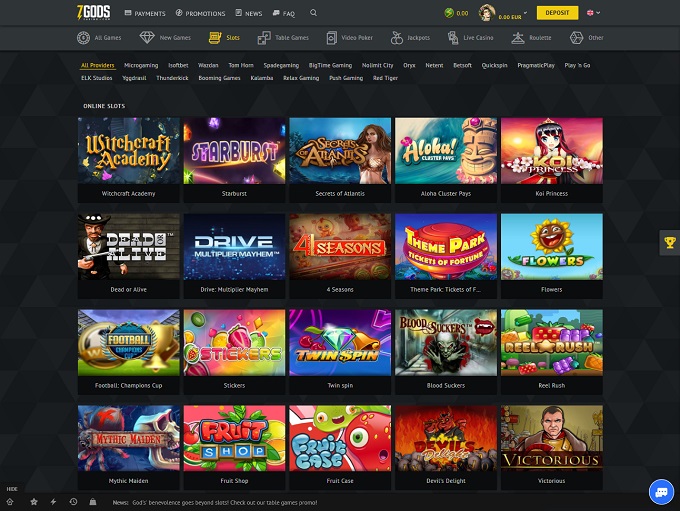Viewport: 680px width, 511px height.
Task: Click the 7Gods logo
Action: [93, 13]
